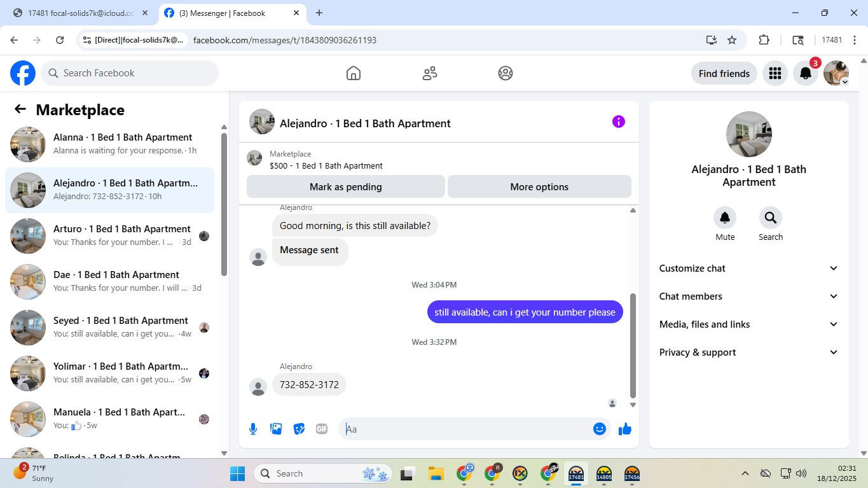Go back using the Marketplace back arrow
This screenshot has width=868, height=488.
tap(20, 109)
